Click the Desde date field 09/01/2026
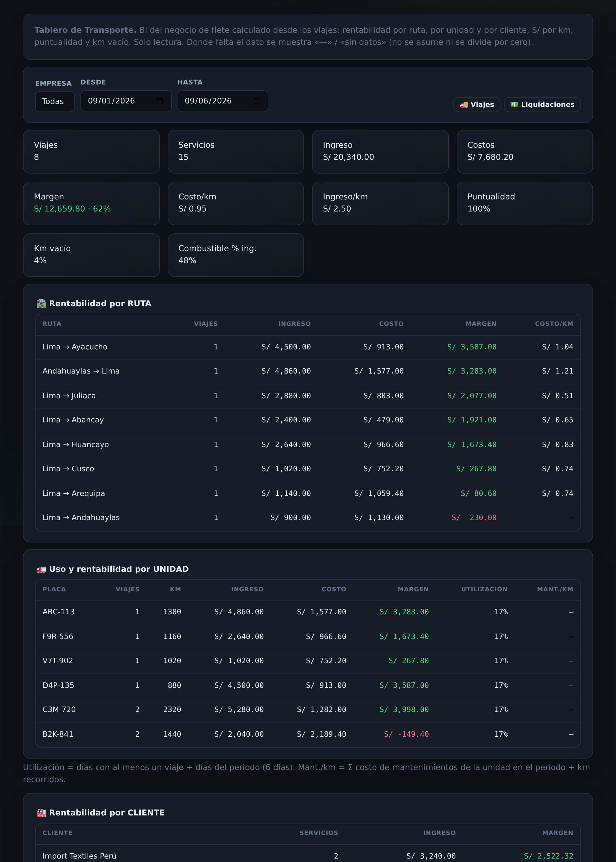The image size is (616, 862). click(126, 101)
